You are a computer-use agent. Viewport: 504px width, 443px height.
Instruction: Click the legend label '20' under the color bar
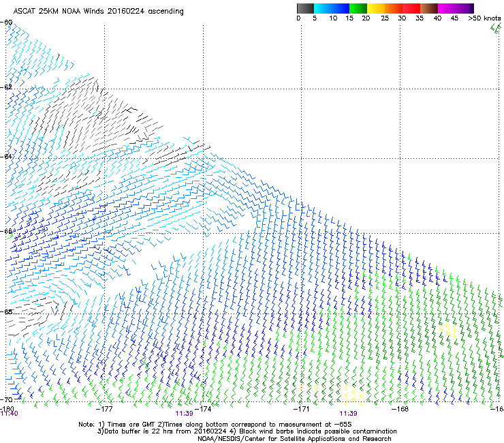pyautogui.click(x=366, y=18)
